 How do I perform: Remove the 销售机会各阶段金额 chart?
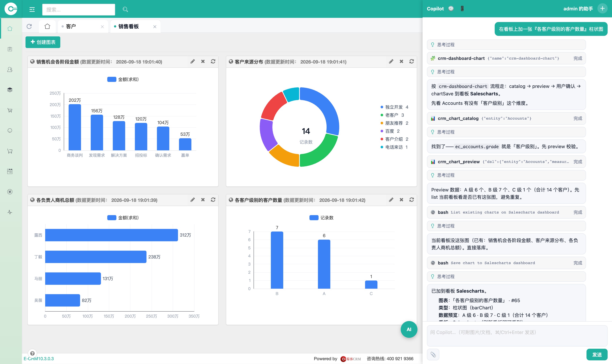click(203, 61)
